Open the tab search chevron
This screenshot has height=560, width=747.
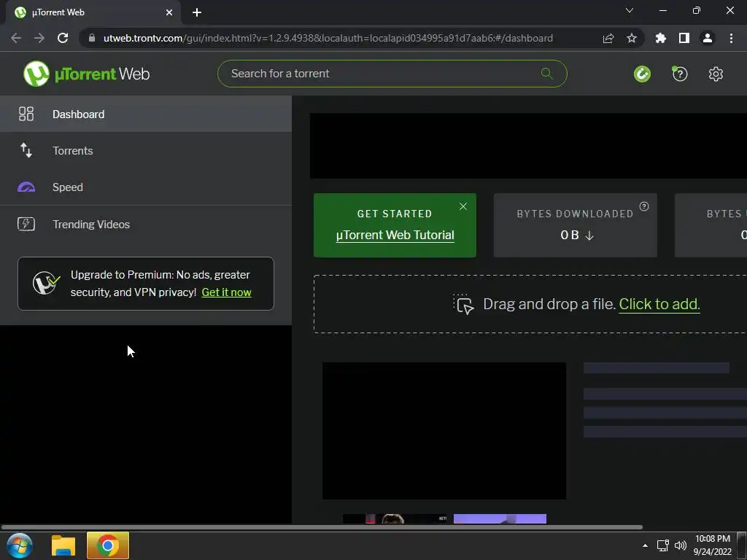point(630,10)
